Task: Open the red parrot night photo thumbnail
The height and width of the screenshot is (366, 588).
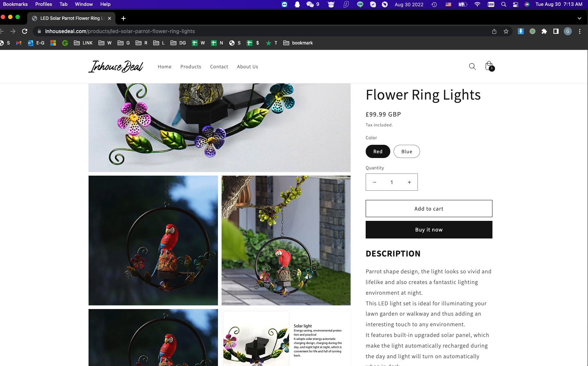Action: click(153, 240)
